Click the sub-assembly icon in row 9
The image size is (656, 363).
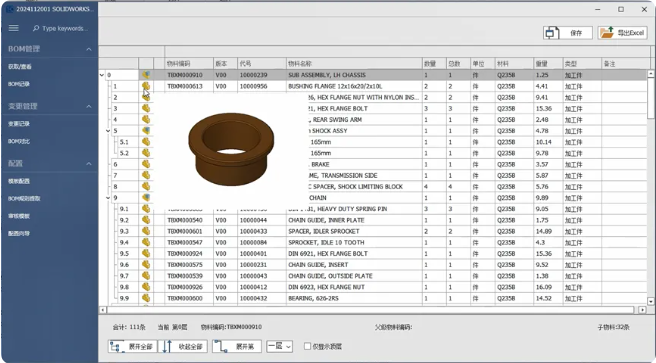tap(146, 197)
